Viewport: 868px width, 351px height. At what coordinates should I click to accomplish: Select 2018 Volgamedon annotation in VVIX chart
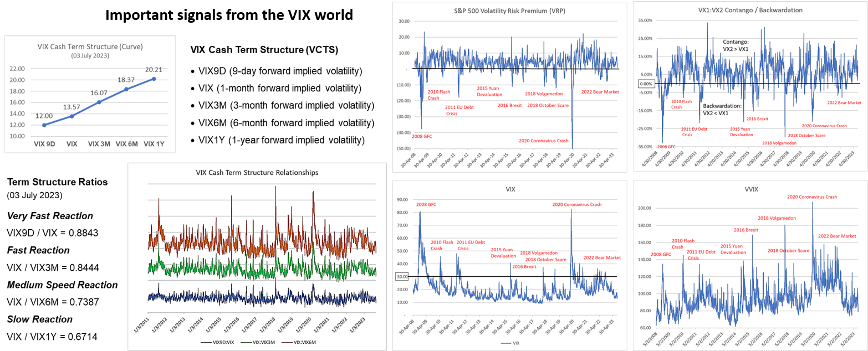click(x=777, y=218)
